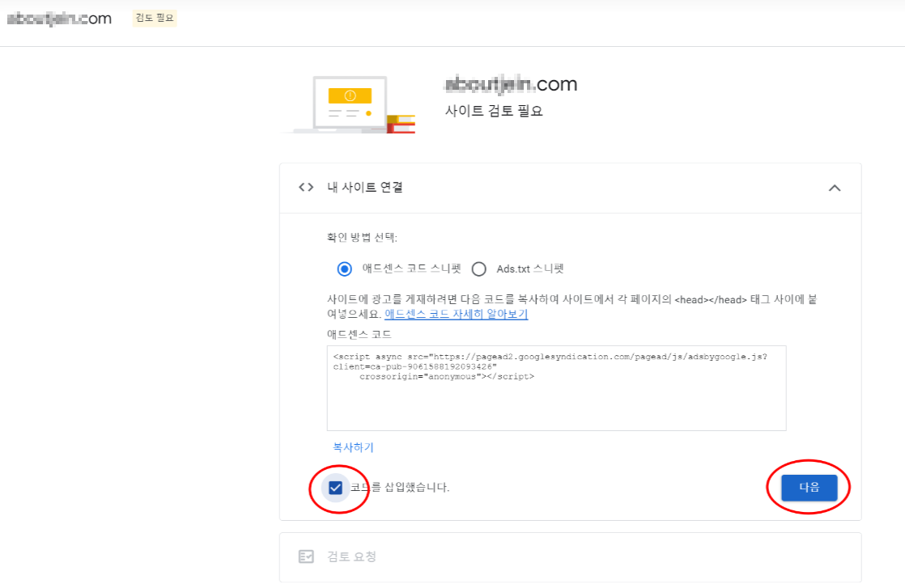Click the 복사하기 copy link
Viewport: 905px width, 588px height.
pos(353,447)
